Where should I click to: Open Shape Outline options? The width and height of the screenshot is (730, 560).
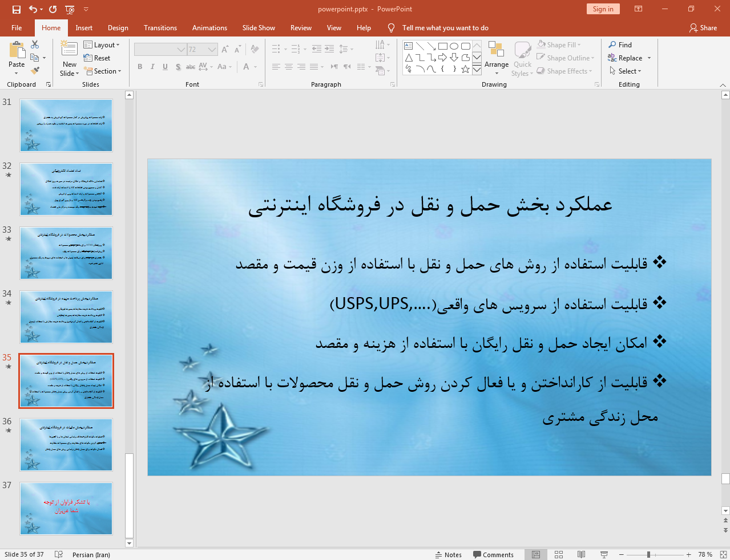[566, 58]
